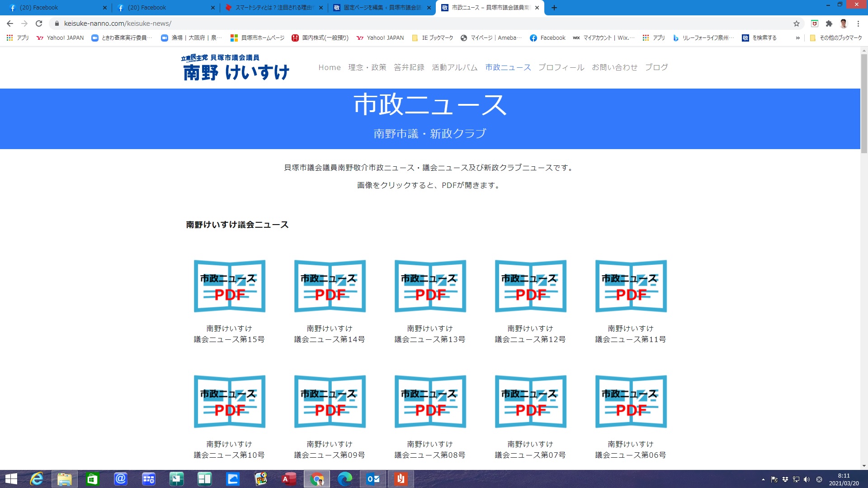Click the browser back arrow
This screenshot has width=868, height=488.
pos(10,23)
